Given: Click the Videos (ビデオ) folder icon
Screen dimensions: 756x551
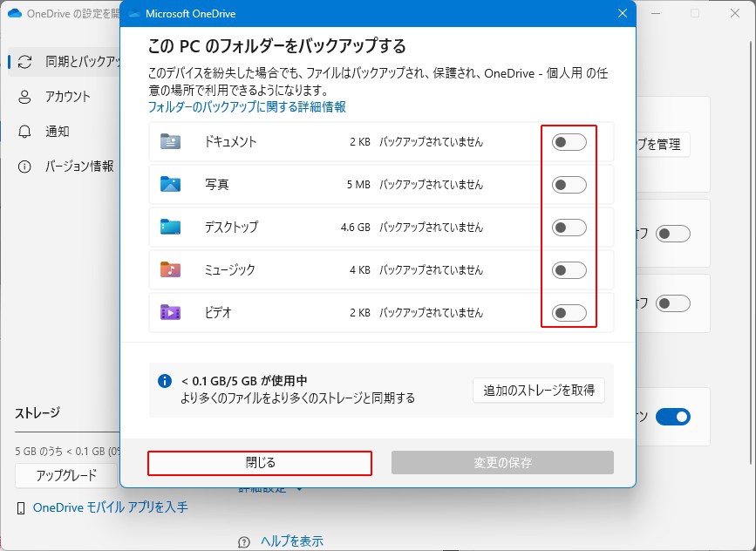Looking at the screenshot, I should (x=170, y=312).
